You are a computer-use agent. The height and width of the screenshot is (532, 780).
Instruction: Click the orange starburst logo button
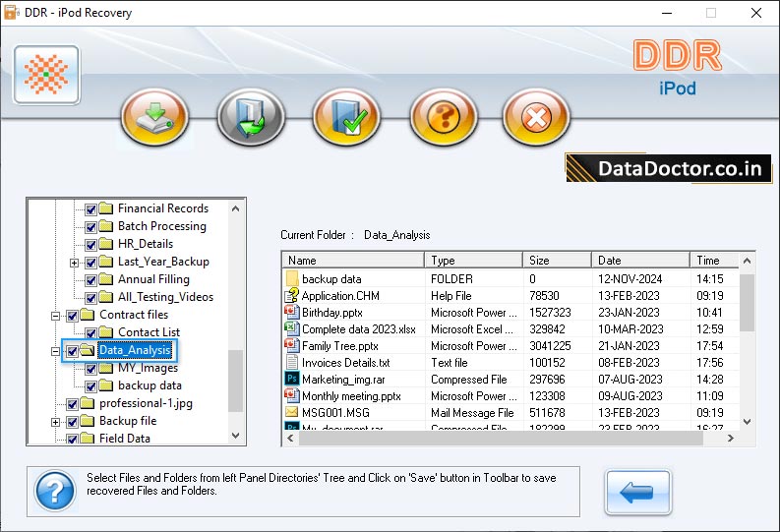[x=47, y=75]
